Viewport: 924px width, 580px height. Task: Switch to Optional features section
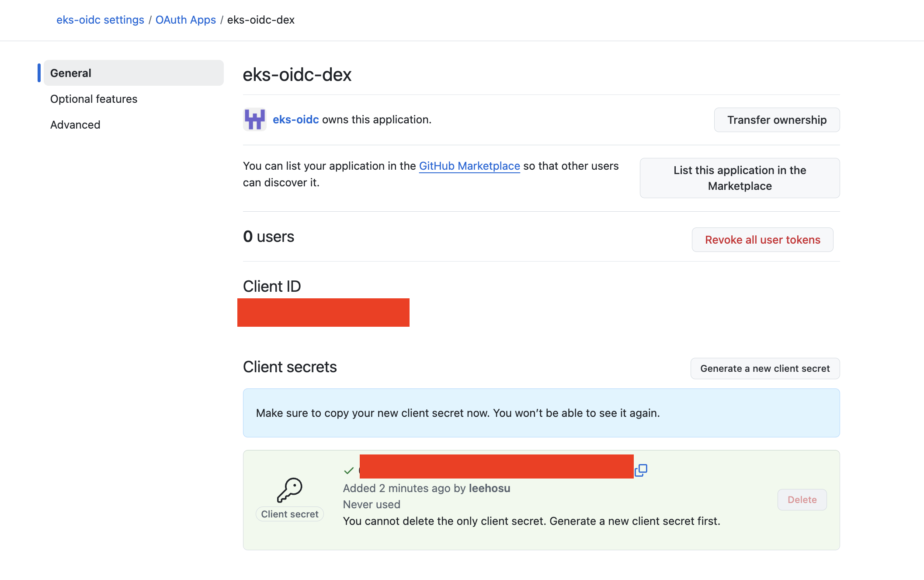tap(94, 99)
